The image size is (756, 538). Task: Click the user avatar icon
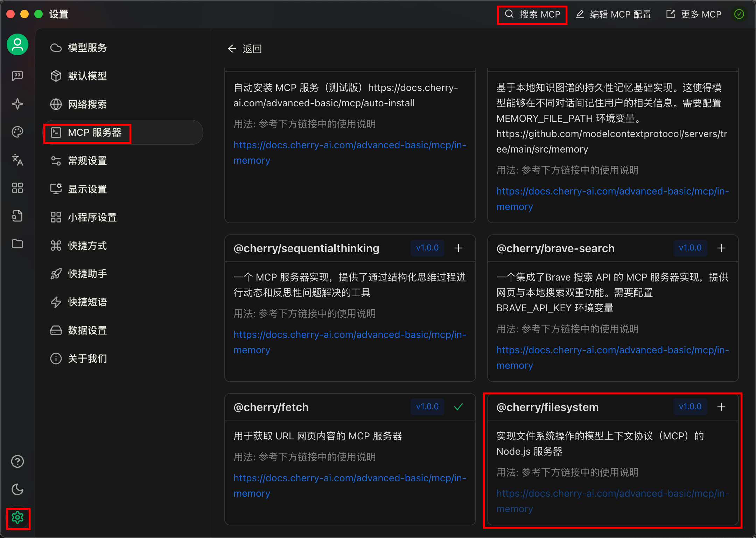pyautogui.click(x=17, y=45)
